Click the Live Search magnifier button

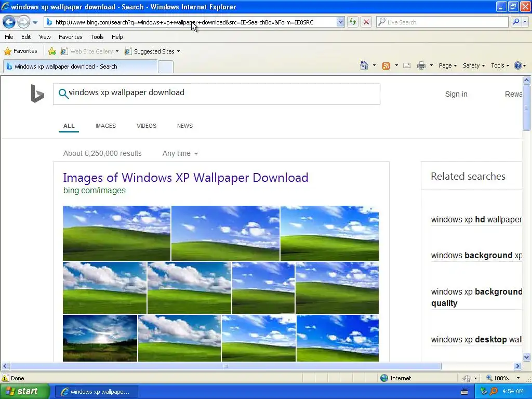point(516,22)
